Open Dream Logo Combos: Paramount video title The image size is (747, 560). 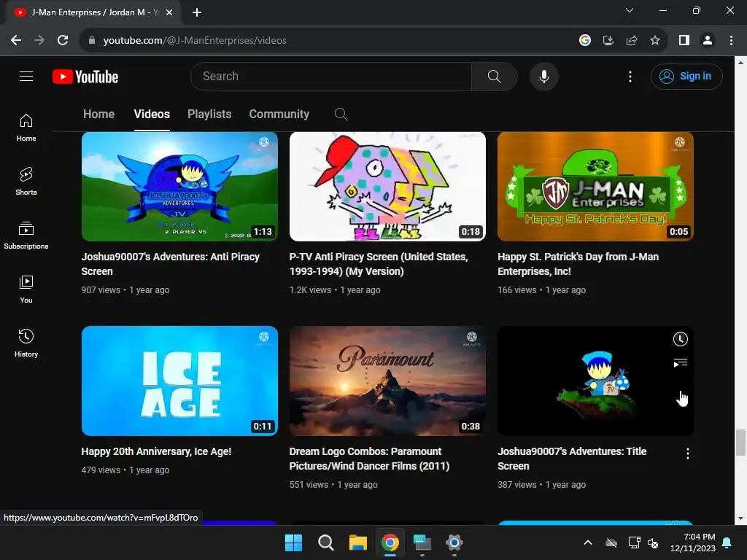click(x=369, y=459)
